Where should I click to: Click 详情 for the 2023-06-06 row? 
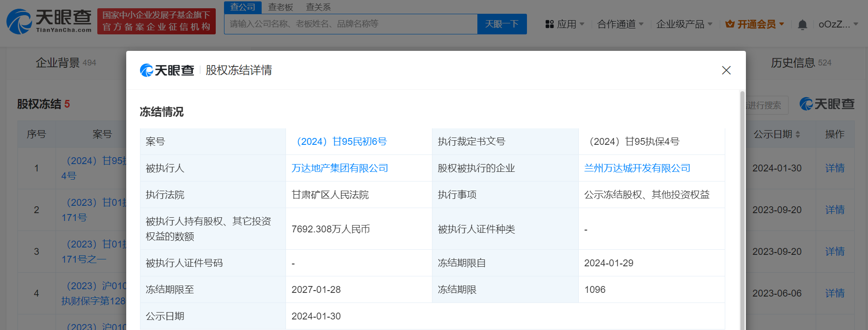(x=834, y=293)
